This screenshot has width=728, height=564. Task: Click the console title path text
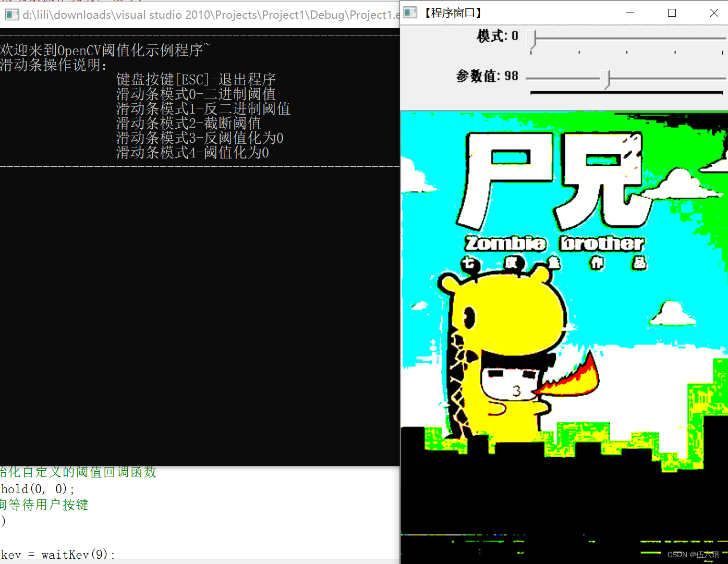tap(211, 15)
